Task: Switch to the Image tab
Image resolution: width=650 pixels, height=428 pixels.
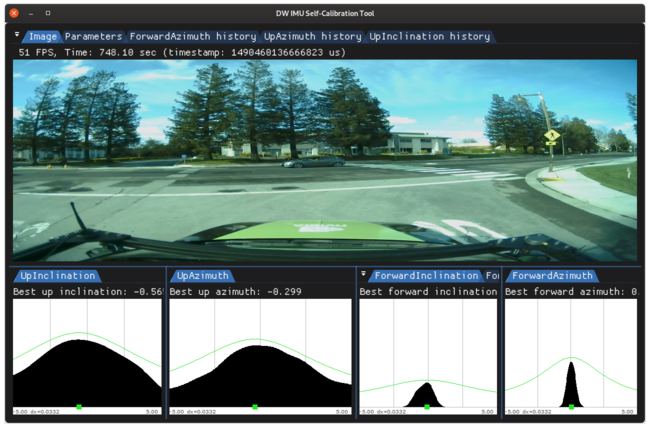Action: [x=42, y=36]
